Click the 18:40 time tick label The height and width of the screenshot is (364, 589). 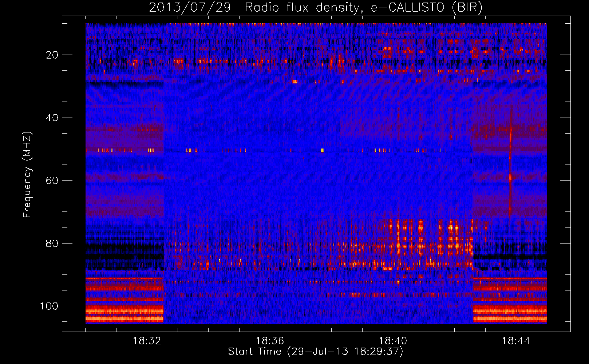coord(393,341)
